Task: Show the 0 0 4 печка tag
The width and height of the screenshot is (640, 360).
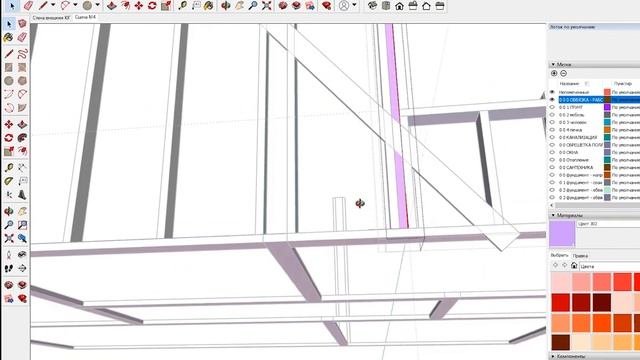Action: (552, 130)
